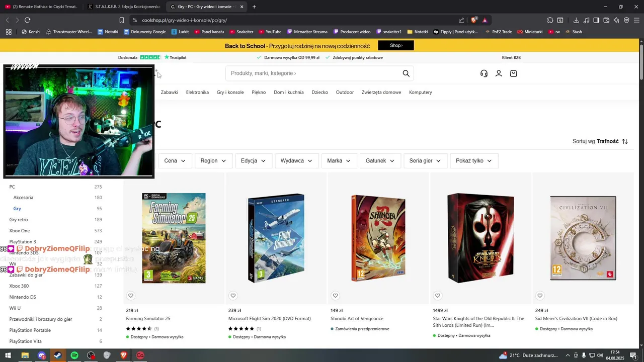This screenshot has height=362, width=644.
Task: Open Brave Rewards triangle icon
Action: click(x=485, y=20)
